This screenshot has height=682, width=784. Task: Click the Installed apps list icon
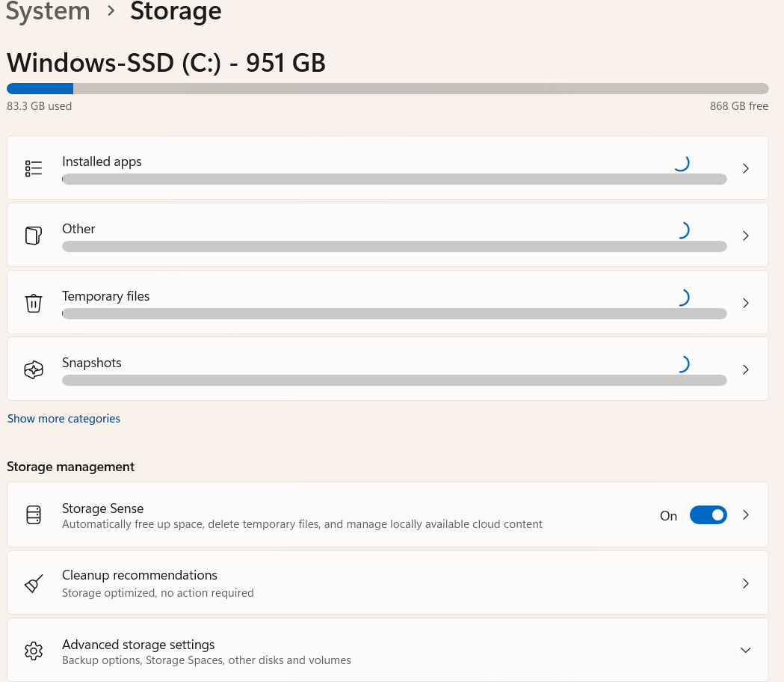(34, 168)
